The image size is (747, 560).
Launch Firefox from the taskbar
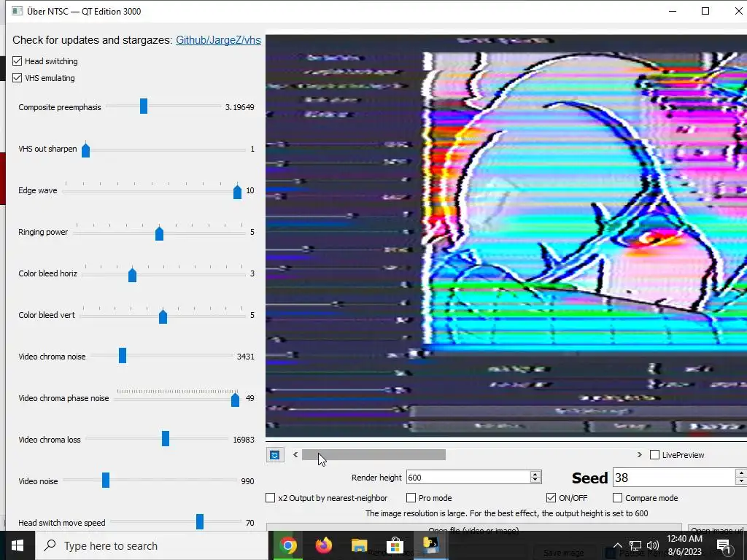323,545
